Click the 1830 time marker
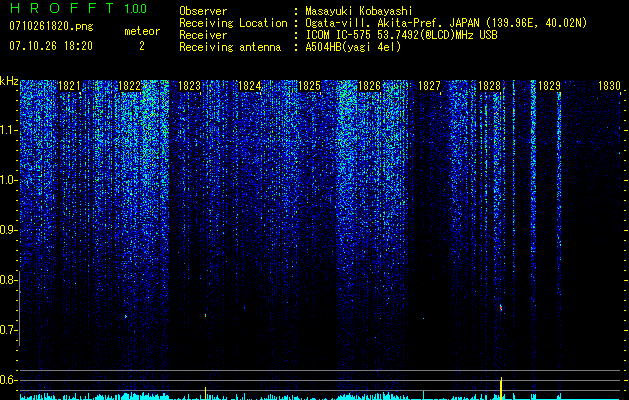 pos(609,86)
